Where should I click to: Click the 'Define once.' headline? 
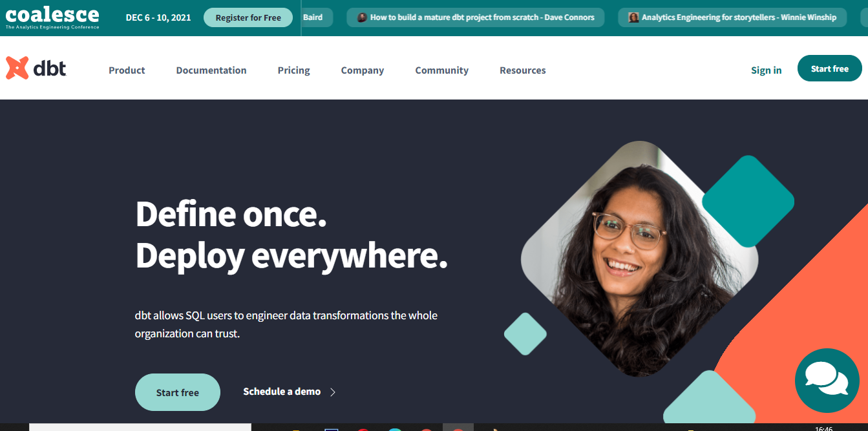(231, 214)
